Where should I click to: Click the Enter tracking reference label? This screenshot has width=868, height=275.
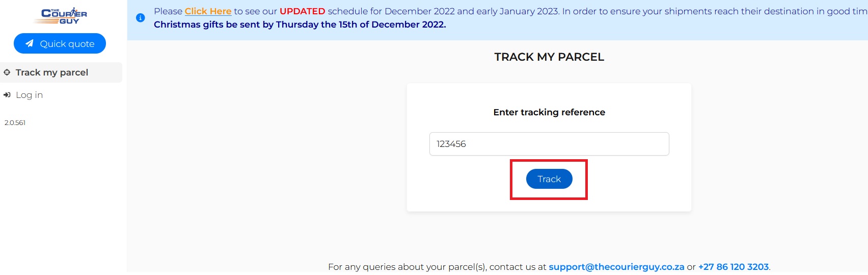(x=549, y=112)
